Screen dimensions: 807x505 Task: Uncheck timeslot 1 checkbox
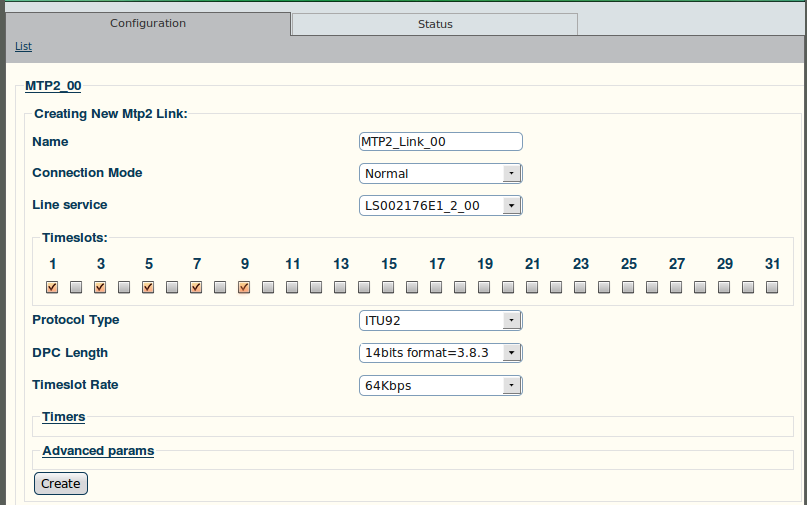point(52,287)
